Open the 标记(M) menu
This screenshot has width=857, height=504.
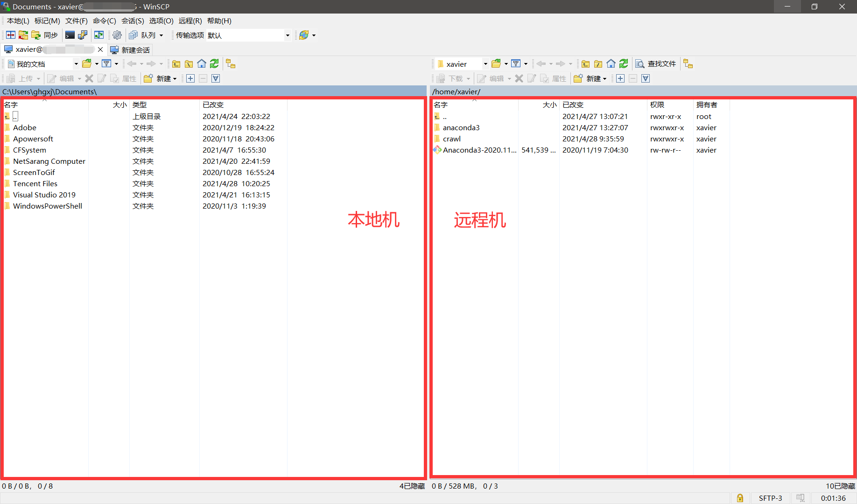47,21
